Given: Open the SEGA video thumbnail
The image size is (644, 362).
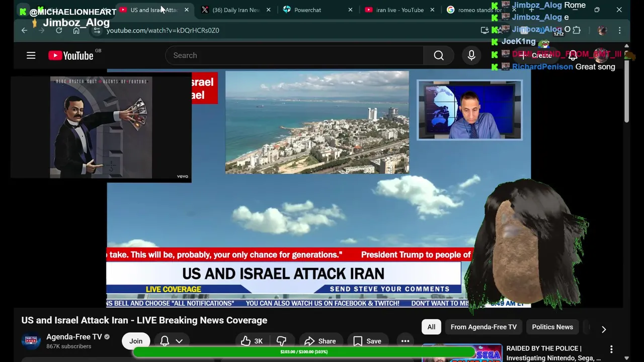Looking at the screenshot, I should coord(462,353).
